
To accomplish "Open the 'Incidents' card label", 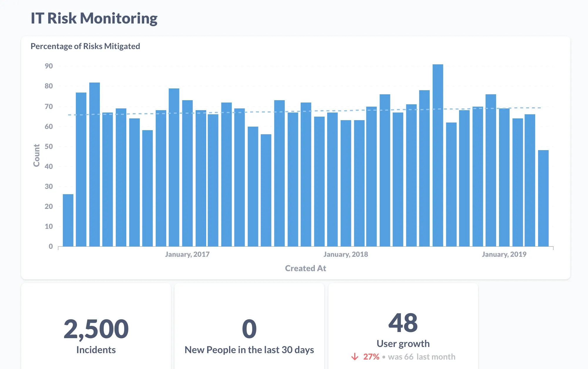I will pos(96,350).
